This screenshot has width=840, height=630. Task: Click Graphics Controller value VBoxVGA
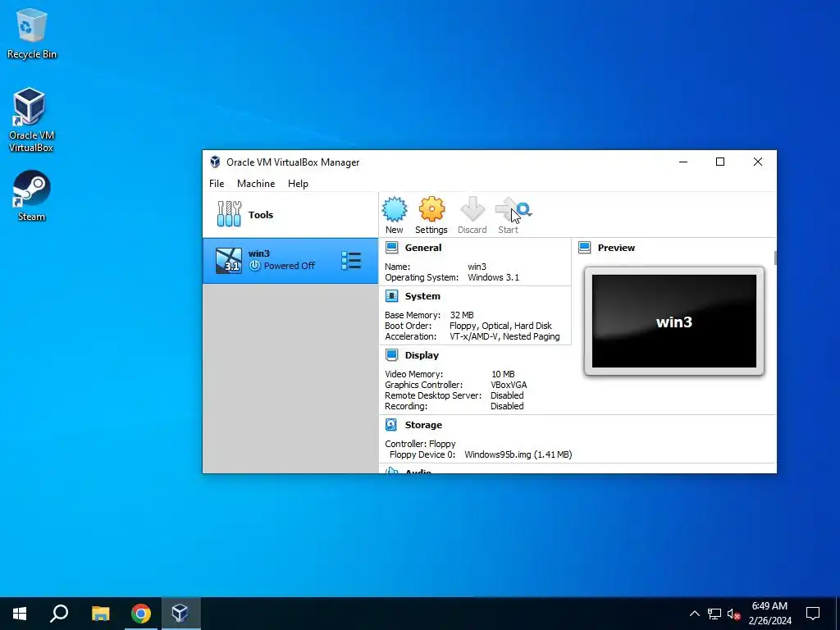509,385
